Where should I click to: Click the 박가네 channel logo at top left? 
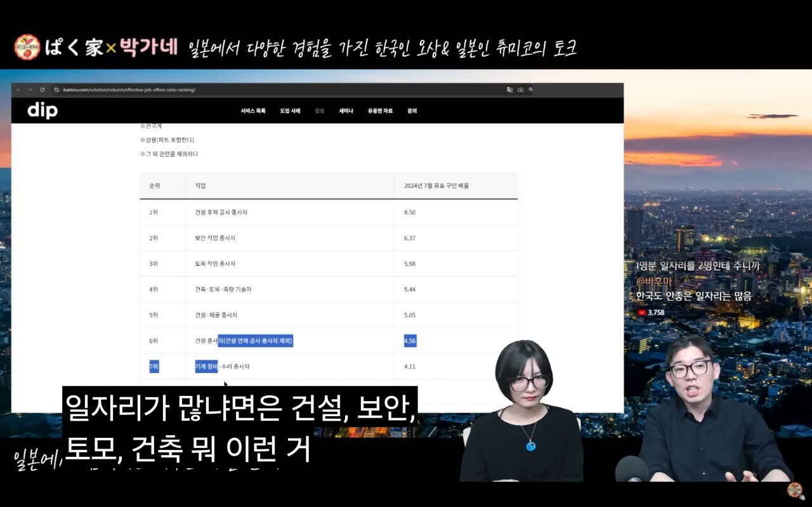(27, 48)
